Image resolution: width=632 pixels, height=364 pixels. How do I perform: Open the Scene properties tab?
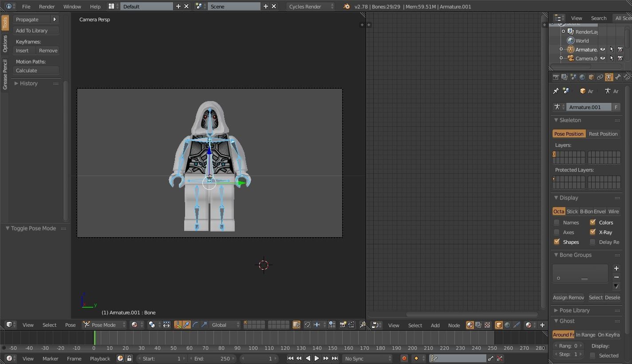tap(573, 77)
